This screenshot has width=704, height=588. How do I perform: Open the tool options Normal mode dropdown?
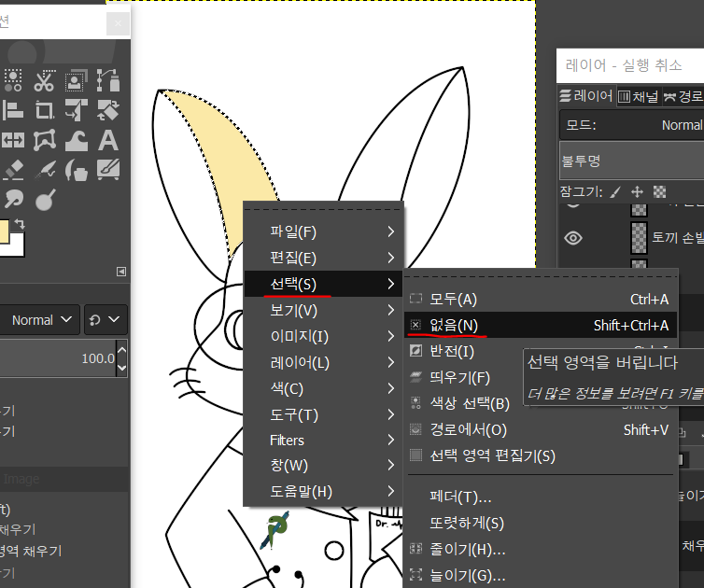pyautogui.click(x=40, y=319)
